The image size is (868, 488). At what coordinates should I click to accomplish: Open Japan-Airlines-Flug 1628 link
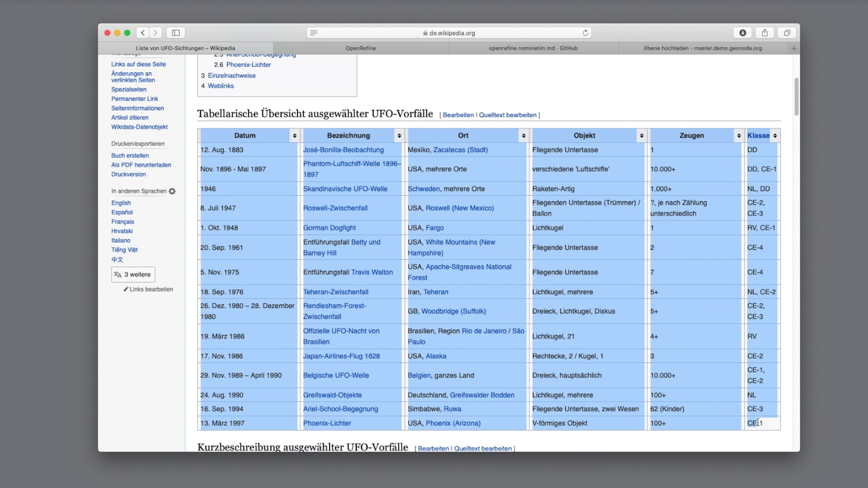coord(341,356)
